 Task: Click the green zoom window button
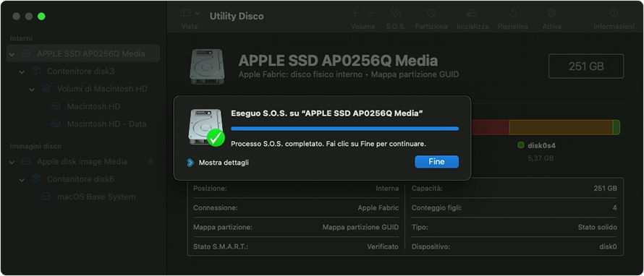(x=41, y=17)
